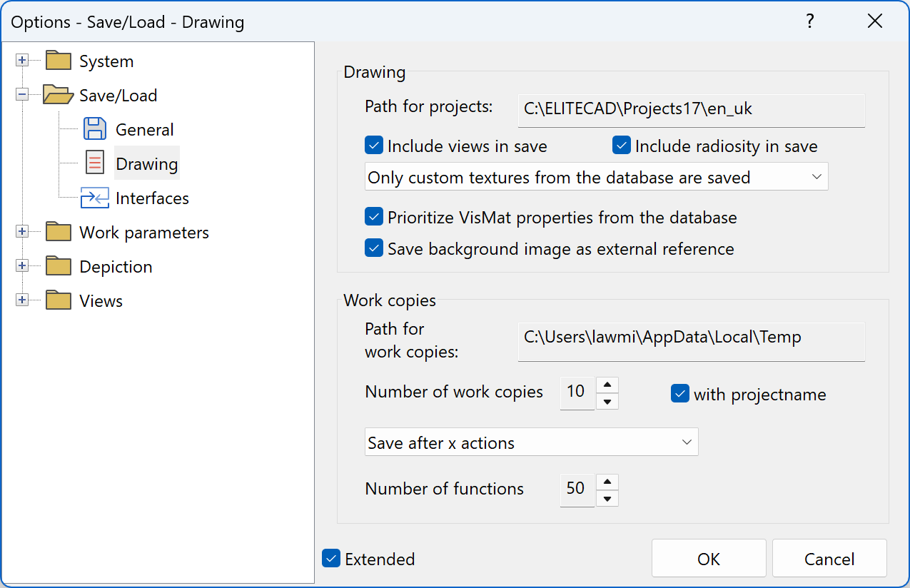
Task: Uncheck Include radiosity in save
Action: tap(621, 145)
